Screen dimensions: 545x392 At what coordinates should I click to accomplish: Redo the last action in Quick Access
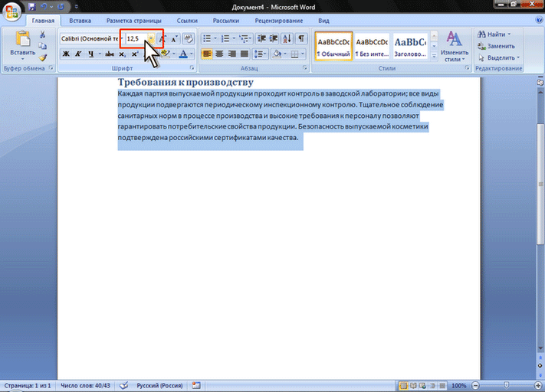pos(61,7)
